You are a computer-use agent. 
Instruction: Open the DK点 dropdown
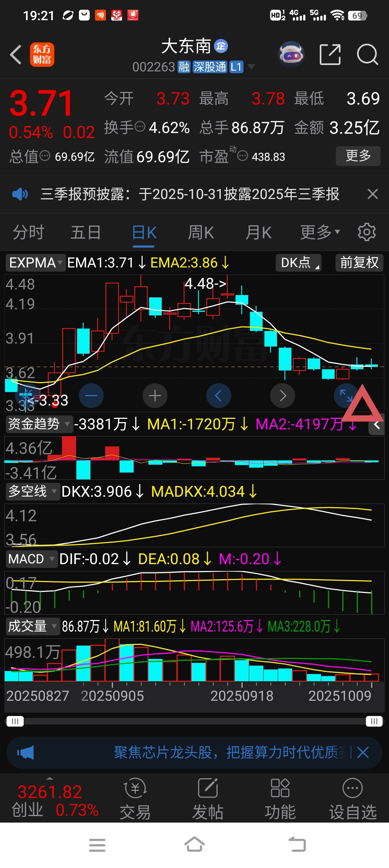click(x=299, y=262)
